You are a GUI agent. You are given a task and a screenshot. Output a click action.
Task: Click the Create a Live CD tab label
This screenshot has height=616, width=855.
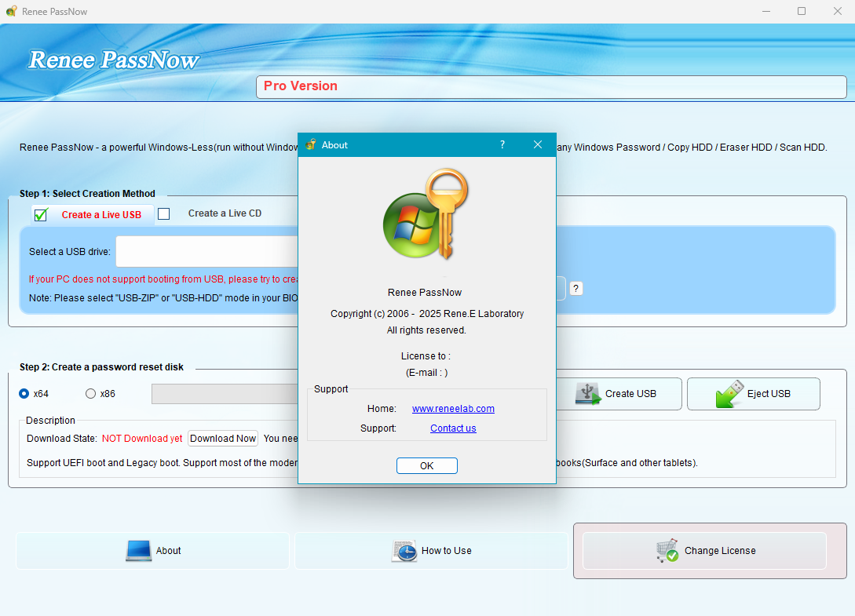(x=225, y=213)
